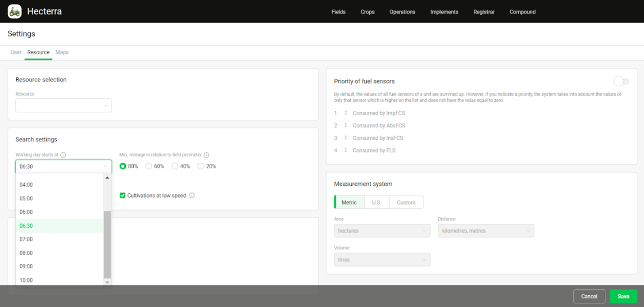Open the Operations menu item
This screenshot has width=644, height=307.
[x=402, y=12]
